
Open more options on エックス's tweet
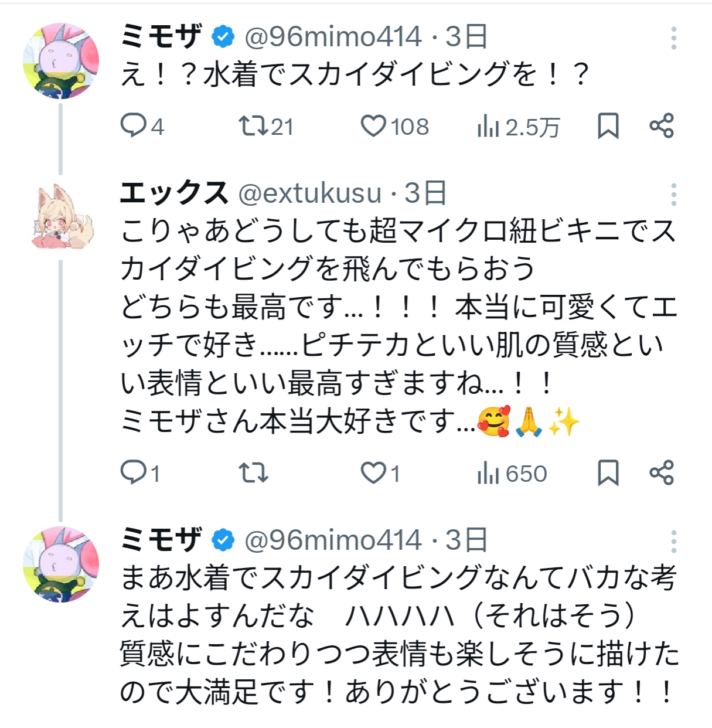click(x=674, y=194)
